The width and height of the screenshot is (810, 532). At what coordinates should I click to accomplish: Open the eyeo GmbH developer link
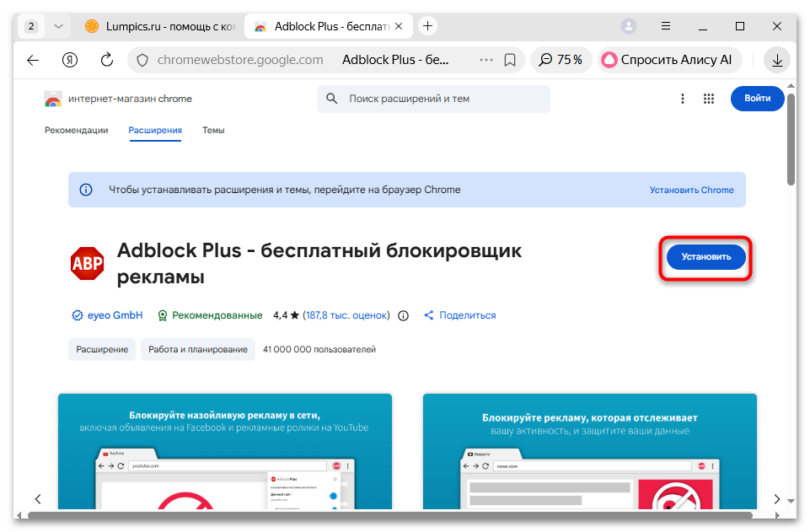point(115,315)
